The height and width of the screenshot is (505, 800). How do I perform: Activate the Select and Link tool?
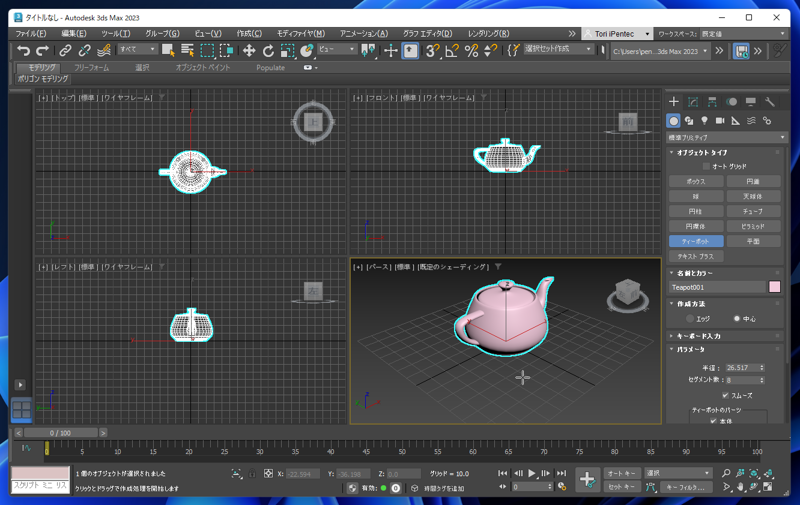pos(65,50)
